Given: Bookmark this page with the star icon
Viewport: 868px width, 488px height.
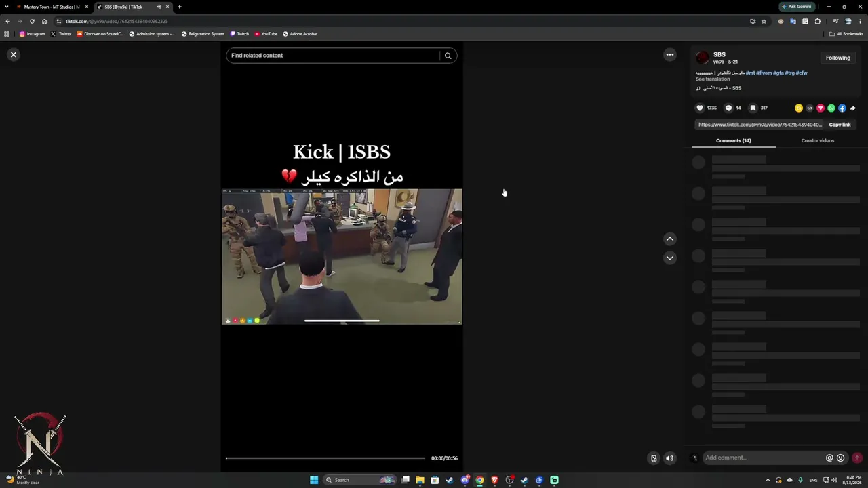Looking at the screenshot, I should pos(764,21).
